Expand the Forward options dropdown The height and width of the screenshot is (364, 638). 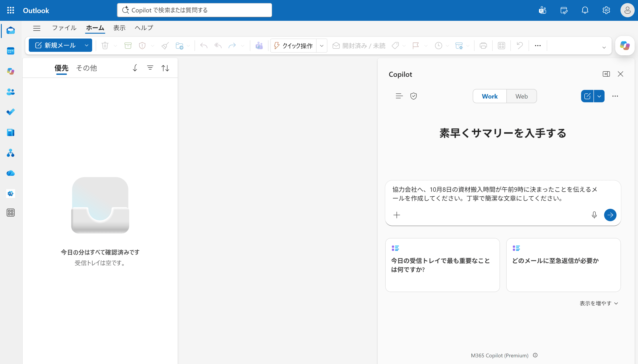point(242,46)
